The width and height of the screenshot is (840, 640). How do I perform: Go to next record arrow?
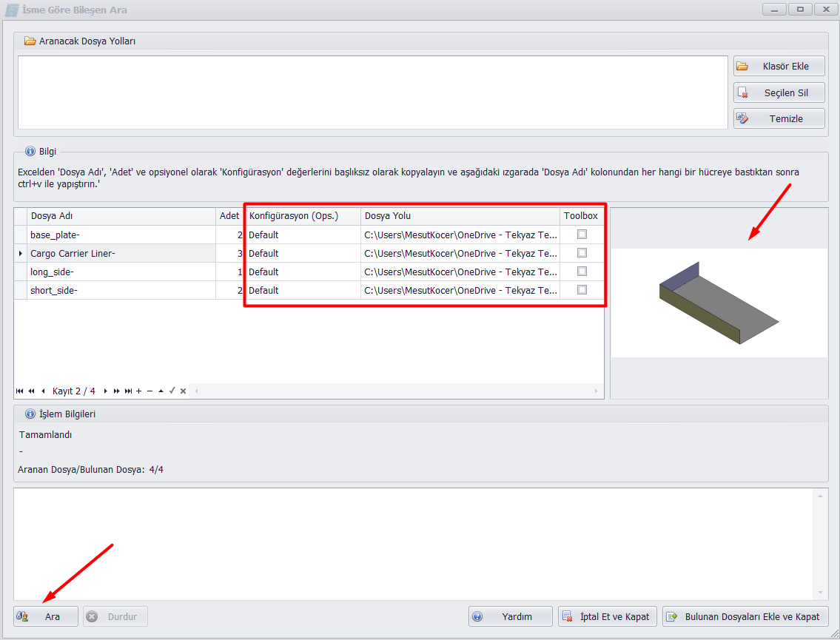[106, 391]
